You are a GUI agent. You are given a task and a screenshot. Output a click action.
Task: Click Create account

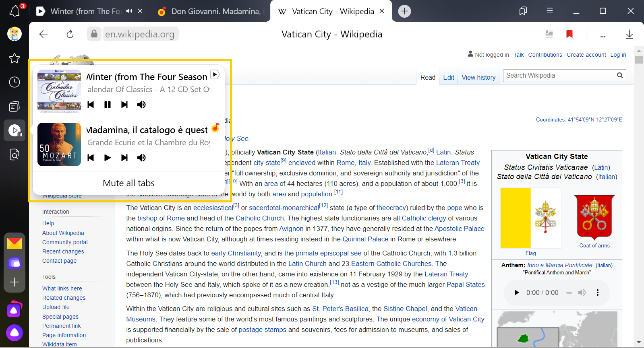tap(586, 55)
